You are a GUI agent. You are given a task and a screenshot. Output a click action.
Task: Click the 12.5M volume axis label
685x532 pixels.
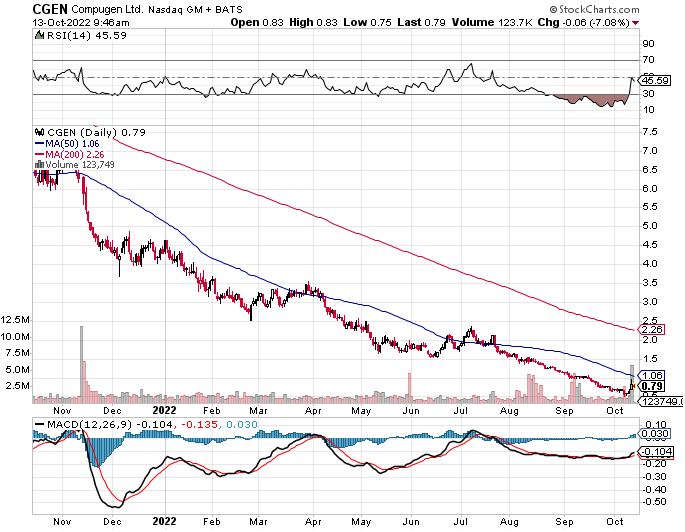pos(16,320)
